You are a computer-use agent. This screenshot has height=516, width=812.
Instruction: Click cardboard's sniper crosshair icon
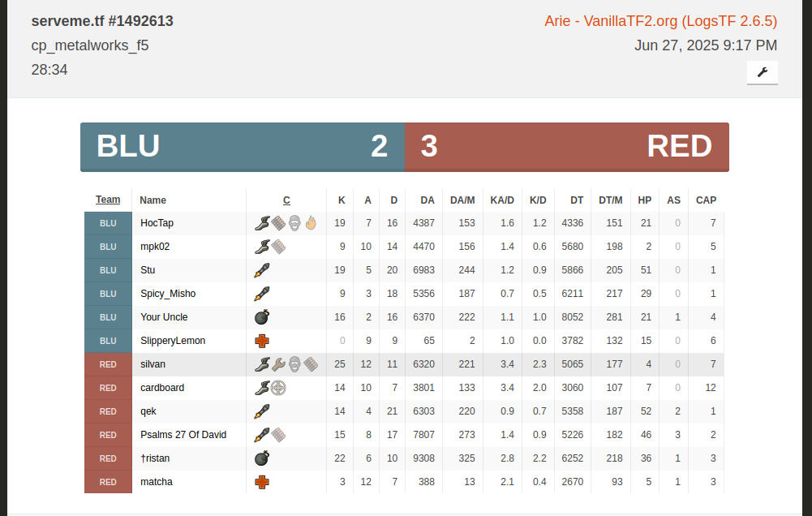coord(278,388)
